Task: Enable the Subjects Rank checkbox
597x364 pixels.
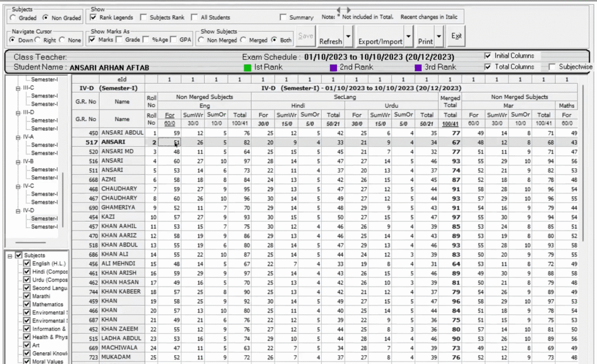Action: point(143,17)
